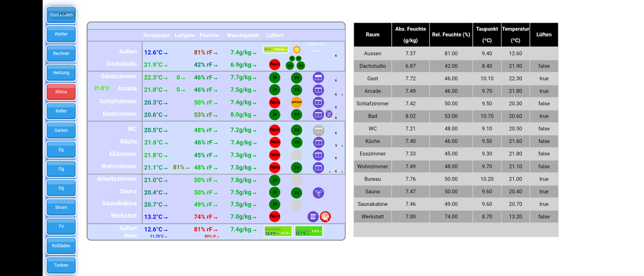
Task: Click the Wind 10km/h badge
Action: click(x=276, y=49)
